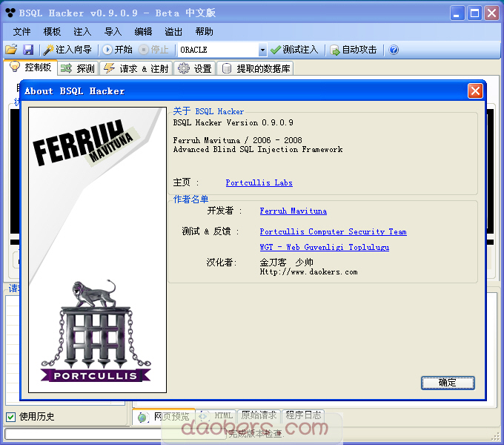Switch to the 提取的数据库 tab
The image size is (504, 445).
click(x=255, y=68)
